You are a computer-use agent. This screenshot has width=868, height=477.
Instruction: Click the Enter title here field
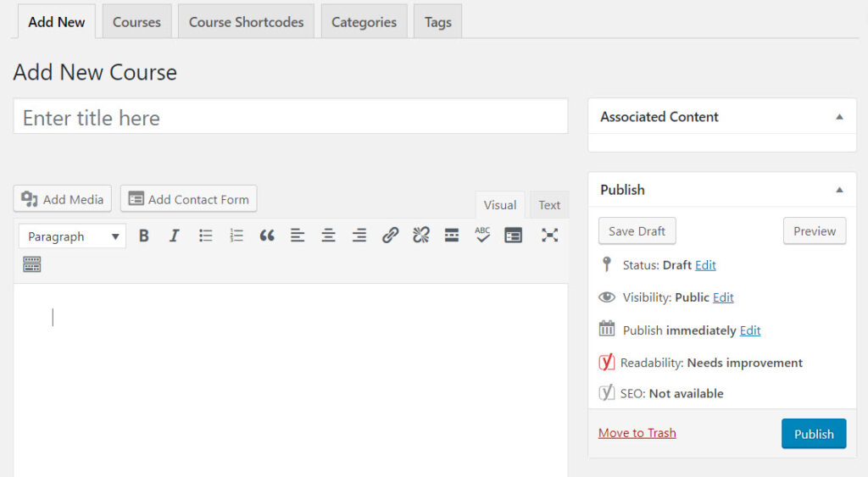click(x=290, y=117)
